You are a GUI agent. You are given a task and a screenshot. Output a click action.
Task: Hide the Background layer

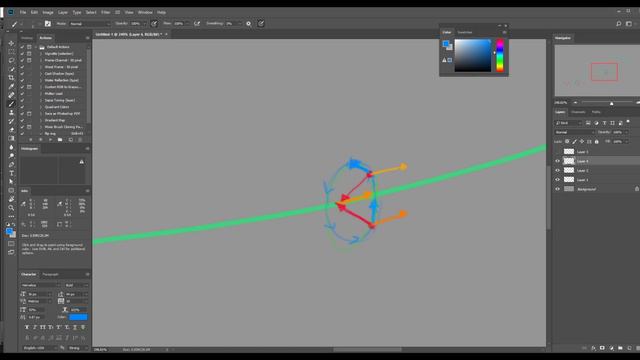(558, 189)
